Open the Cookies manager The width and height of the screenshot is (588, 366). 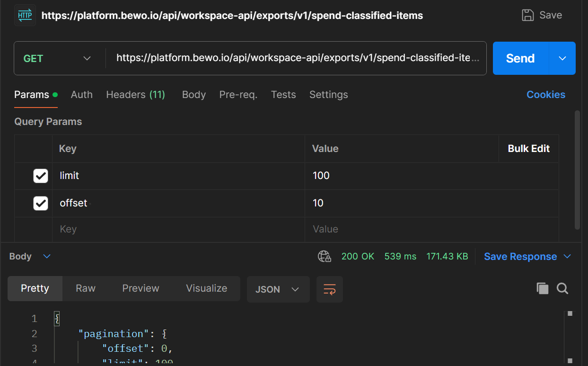point(545,95)
